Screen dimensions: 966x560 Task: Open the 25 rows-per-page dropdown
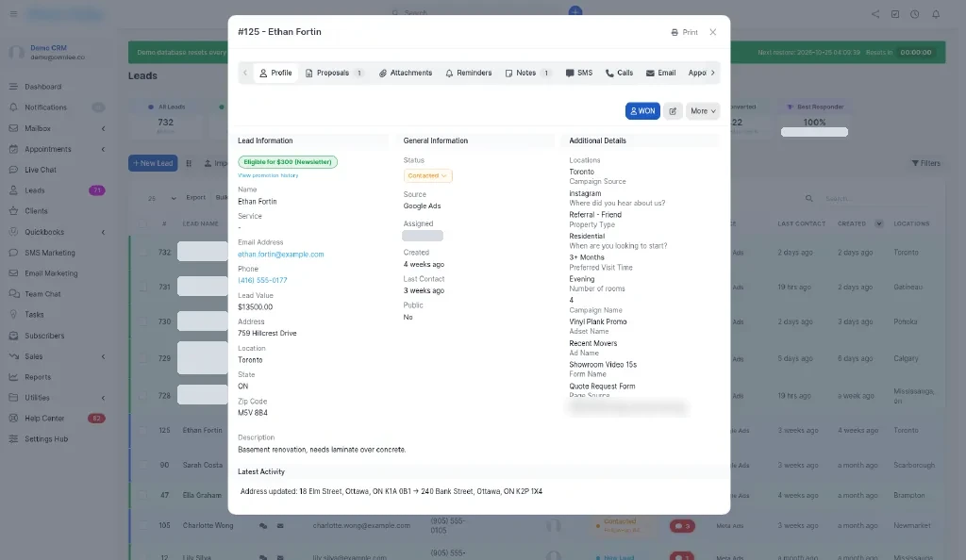161,198
